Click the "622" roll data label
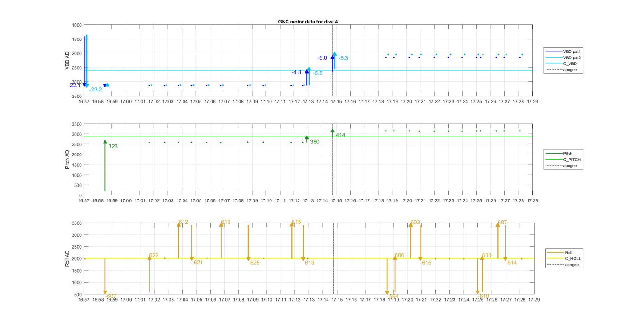644x331 pixels. [154, 256]
